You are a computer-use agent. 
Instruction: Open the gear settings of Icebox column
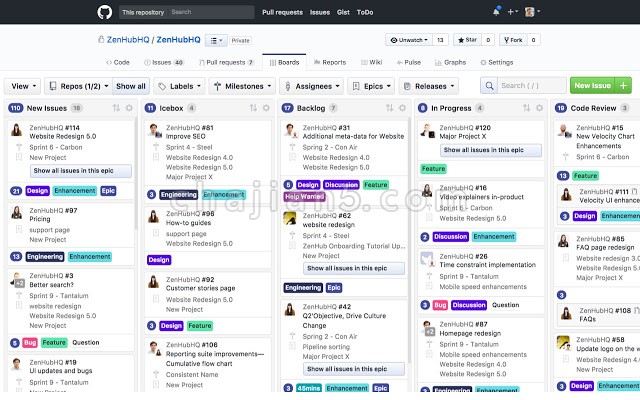tap(266, 108)
